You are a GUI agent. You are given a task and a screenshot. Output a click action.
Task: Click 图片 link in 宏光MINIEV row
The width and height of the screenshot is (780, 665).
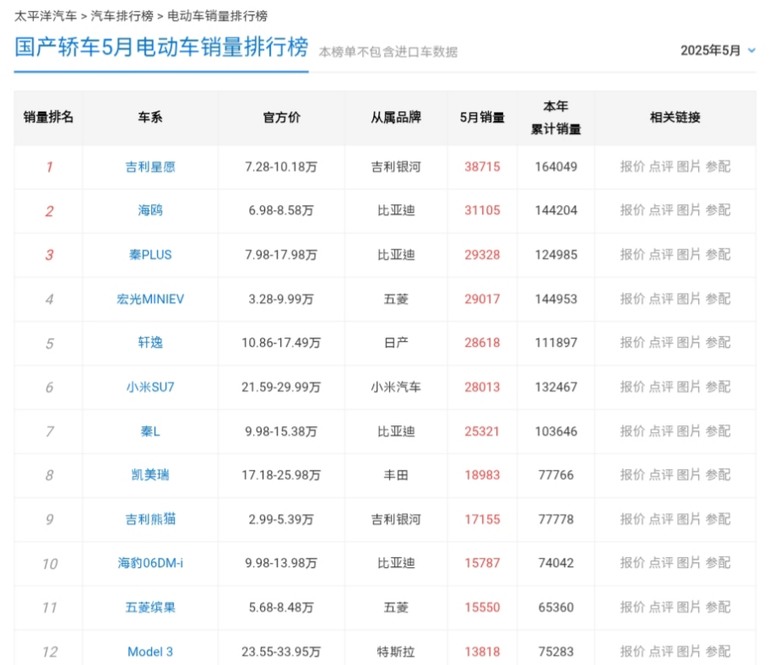click(x=689, y=299)
